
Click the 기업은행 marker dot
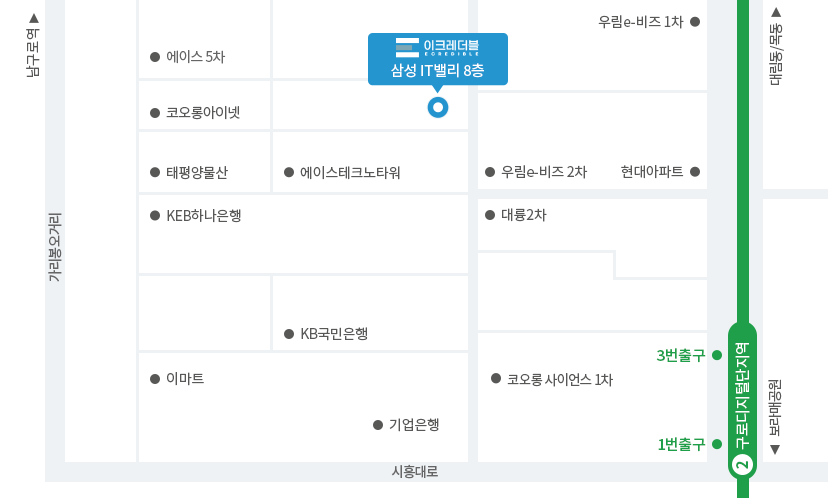pyautogui.click(x=378, y=425)
